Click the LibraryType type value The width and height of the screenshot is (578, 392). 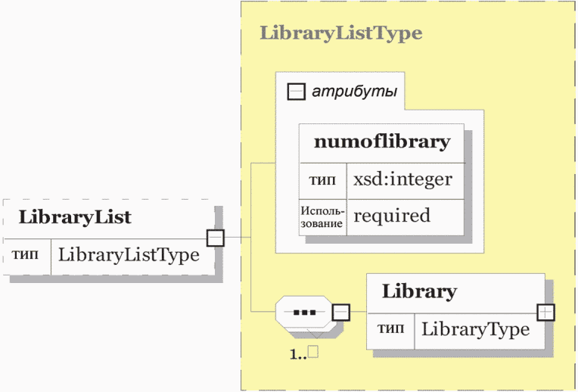(x=476, y=329)
